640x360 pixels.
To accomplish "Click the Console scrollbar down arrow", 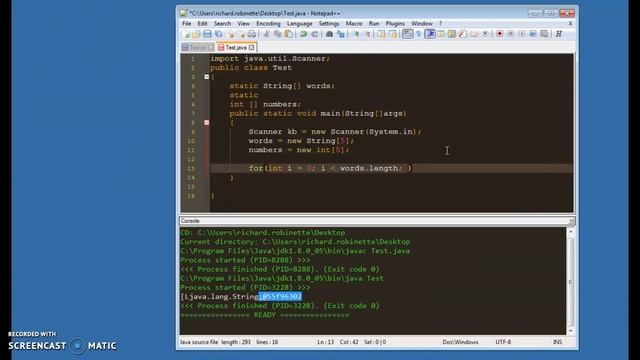I will tap(570, 331).
